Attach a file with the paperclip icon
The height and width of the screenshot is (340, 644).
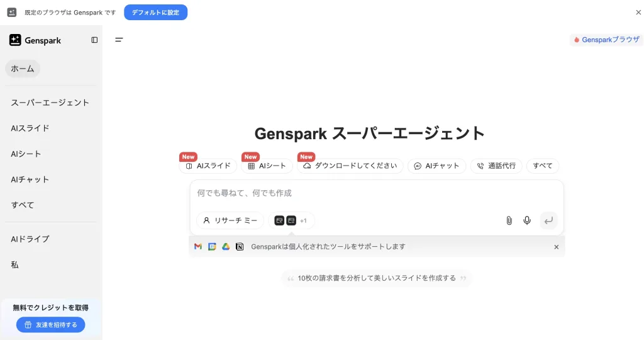509,220
